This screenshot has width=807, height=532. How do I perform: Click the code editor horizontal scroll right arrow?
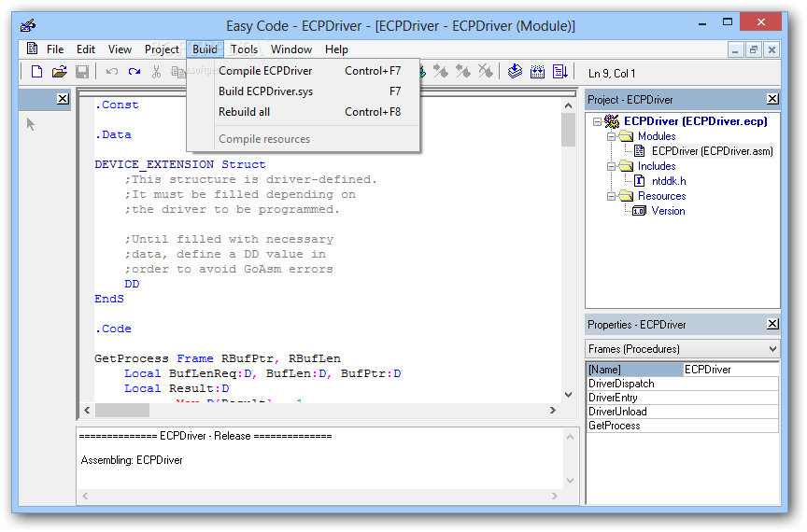point(553,410)
